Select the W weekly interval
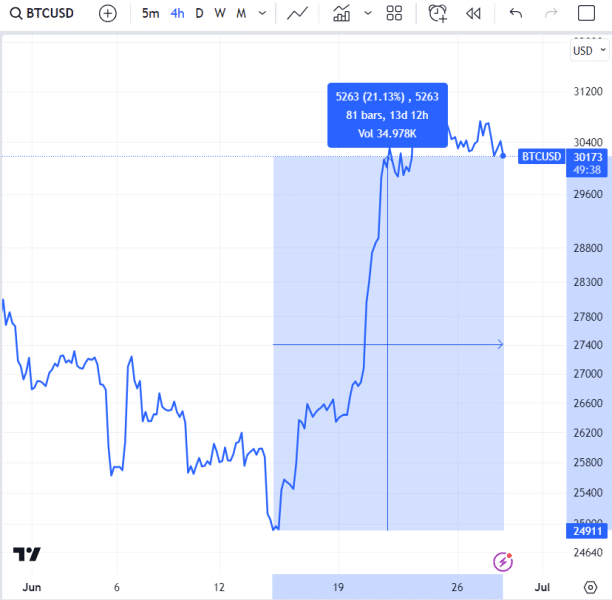The image size is (612, 600). (219, 14)
